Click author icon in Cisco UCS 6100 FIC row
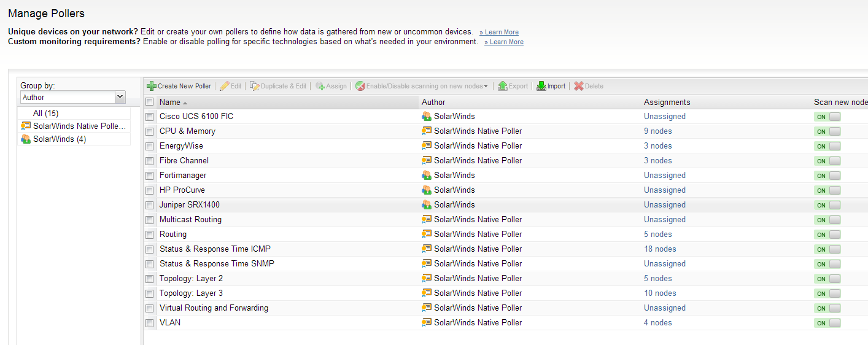Image resolution: width=868 pixels, height=345 pixels. 427,116
